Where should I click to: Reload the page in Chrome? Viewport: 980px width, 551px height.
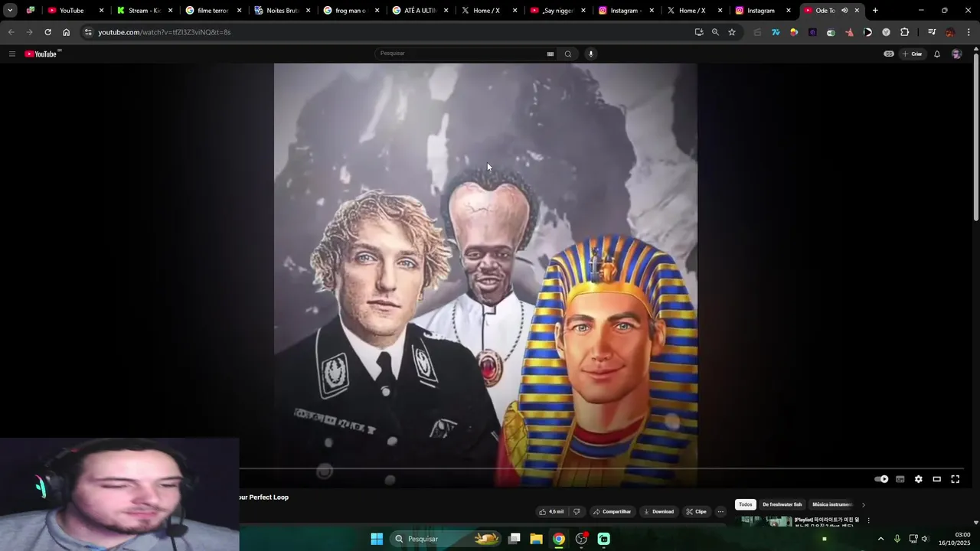tap(47, 32)
